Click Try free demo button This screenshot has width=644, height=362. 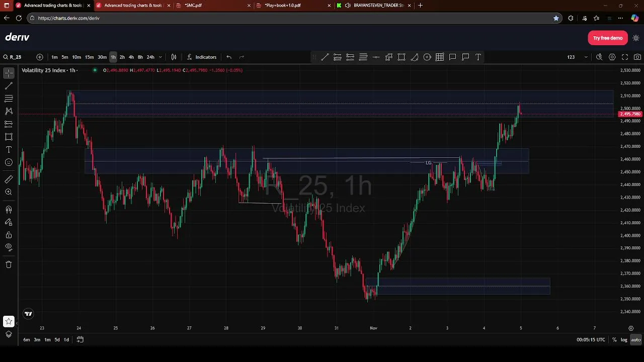click(x=608, y=38)
